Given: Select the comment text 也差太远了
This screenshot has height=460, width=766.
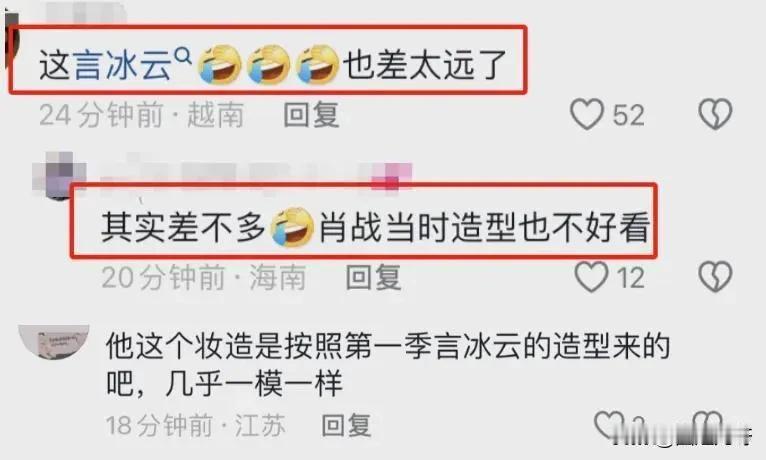Looking at the screenshot, I should pyautogui.click(x=424, y=65).
